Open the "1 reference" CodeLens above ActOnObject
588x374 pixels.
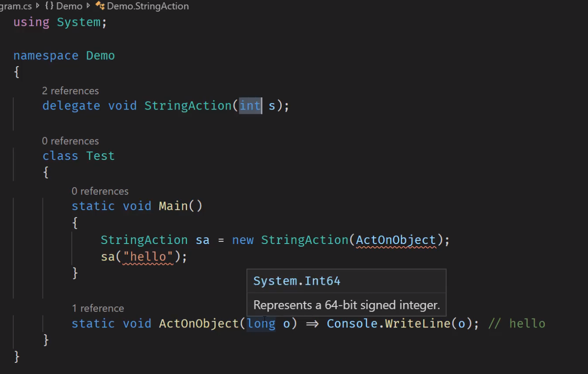point(98,309)
